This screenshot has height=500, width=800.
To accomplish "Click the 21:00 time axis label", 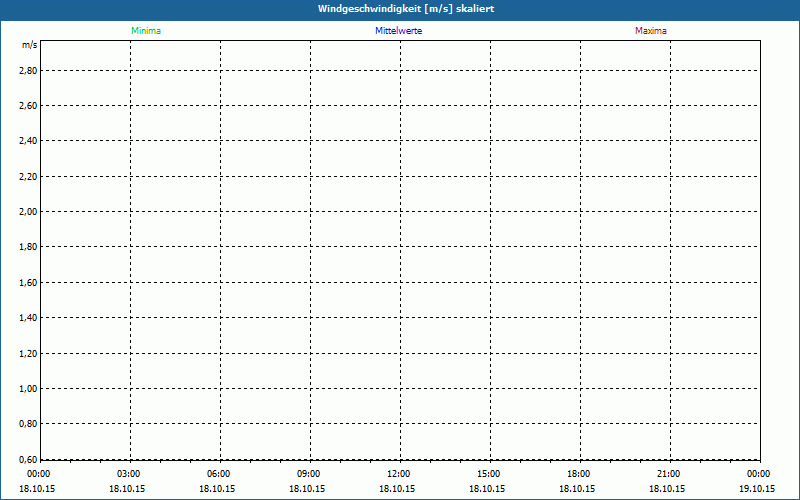I will pos(668,474).
